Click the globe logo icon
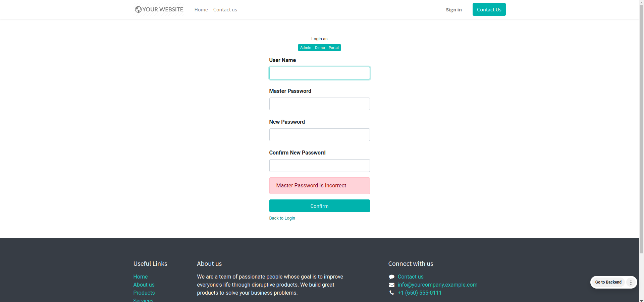The height and width of the screenshot is (302, 644). (x=138, y=9)
